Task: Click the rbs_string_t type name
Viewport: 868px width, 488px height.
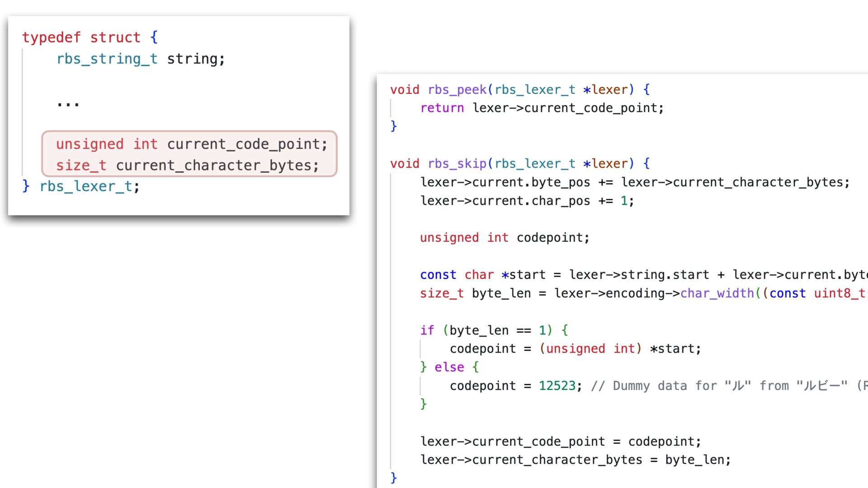Action: pyautogui.click(x=107, y=59)
